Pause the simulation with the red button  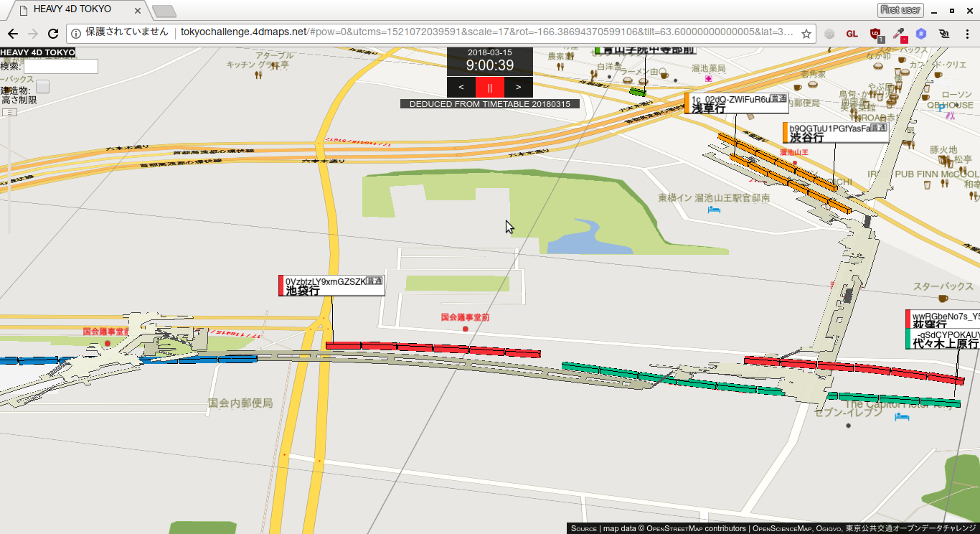(x=490, y=87)
